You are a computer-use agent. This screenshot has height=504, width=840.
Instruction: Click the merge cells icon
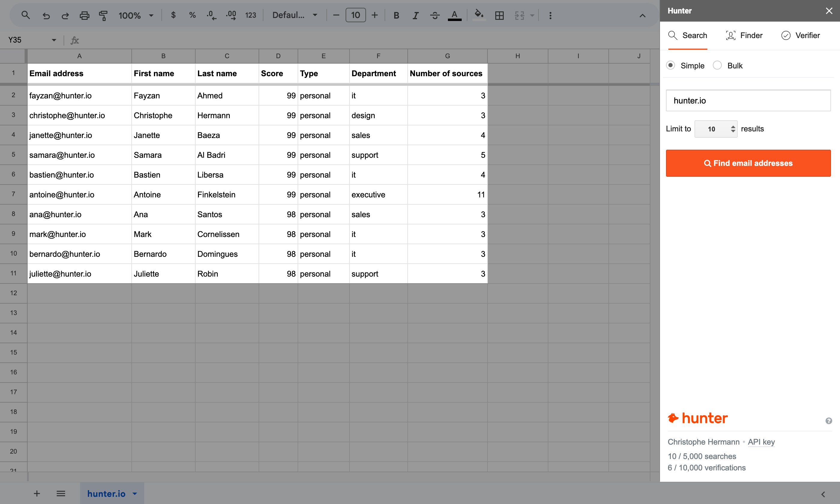click(x=520, y=15)
